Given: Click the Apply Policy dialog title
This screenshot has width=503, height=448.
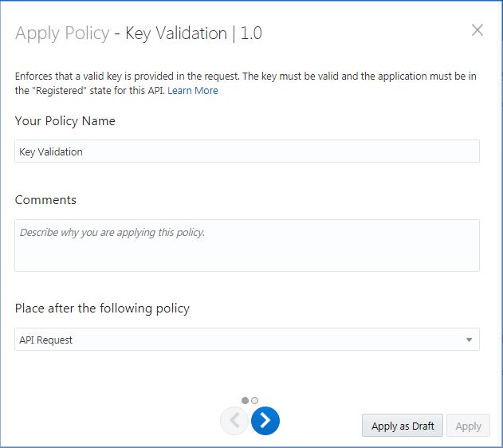Looking at the screenshot, I should (x=62, y=33).
